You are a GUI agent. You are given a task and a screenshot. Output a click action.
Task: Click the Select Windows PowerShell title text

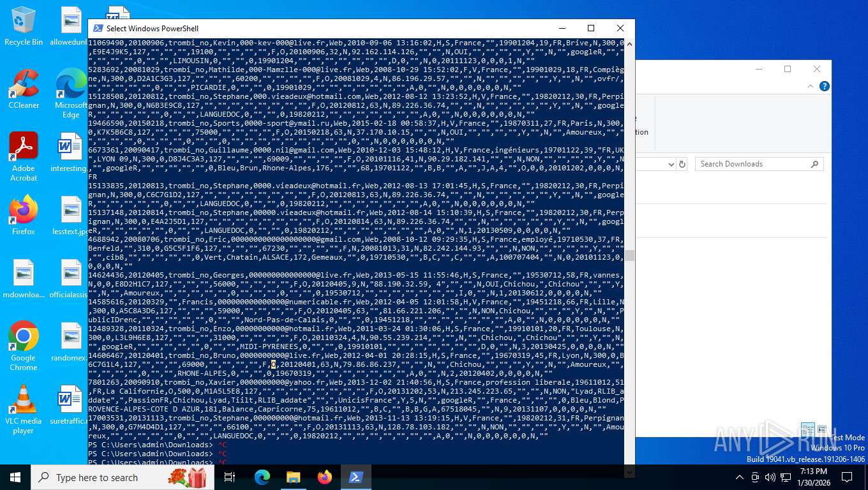(153, 28)
